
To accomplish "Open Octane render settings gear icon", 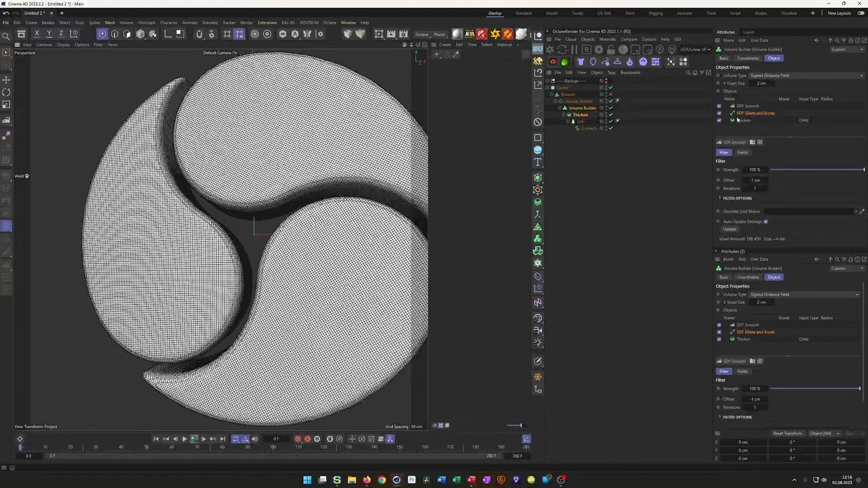I will tap(598, 50).
